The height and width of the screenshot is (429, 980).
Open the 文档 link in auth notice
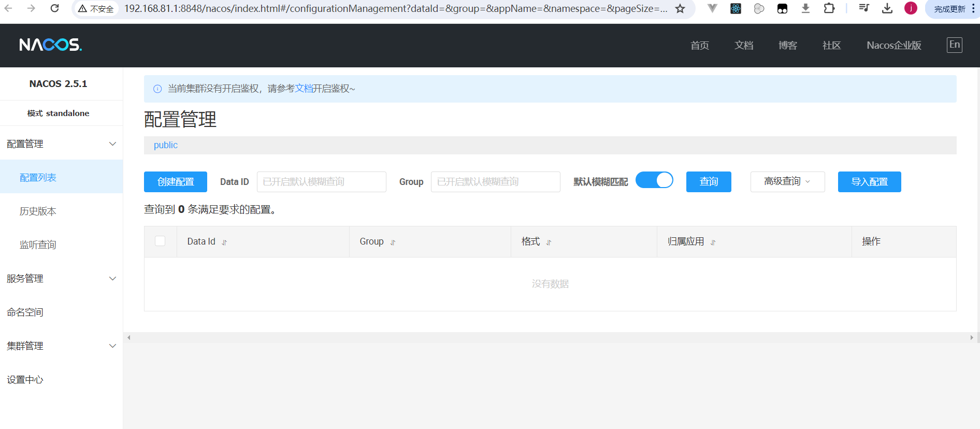(304, 89)
